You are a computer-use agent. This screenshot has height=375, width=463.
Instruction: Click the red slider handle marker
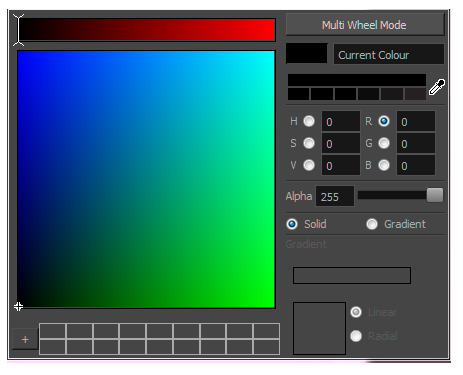[19, 30]
